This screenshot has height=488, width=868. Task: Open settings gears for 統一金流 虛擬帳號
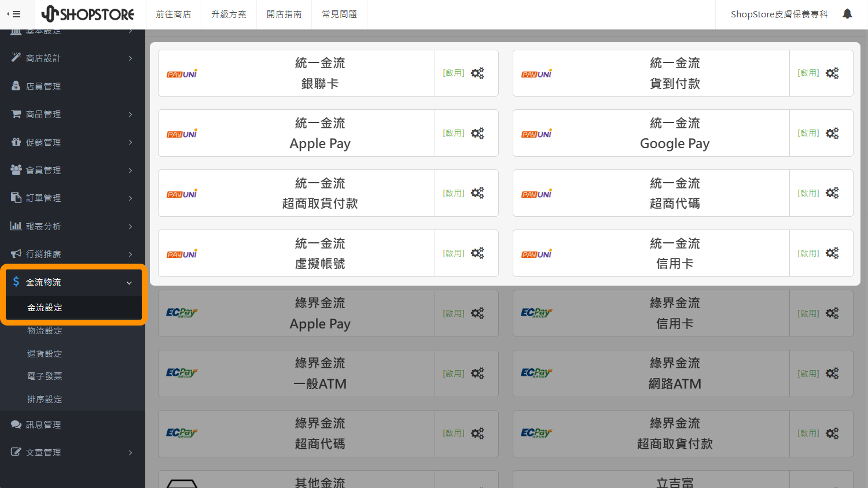477,253
